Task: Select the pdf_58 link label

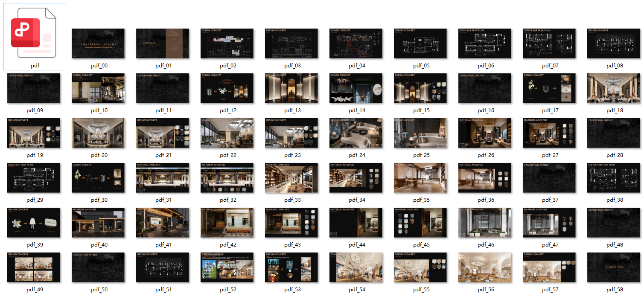Action: [x=613, y=289]
